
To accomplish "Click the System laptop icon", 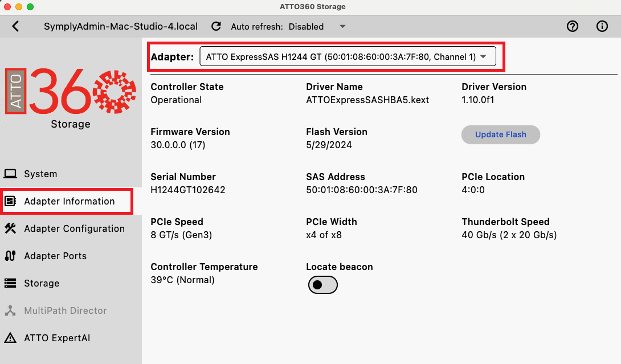I will click(10, 174).
